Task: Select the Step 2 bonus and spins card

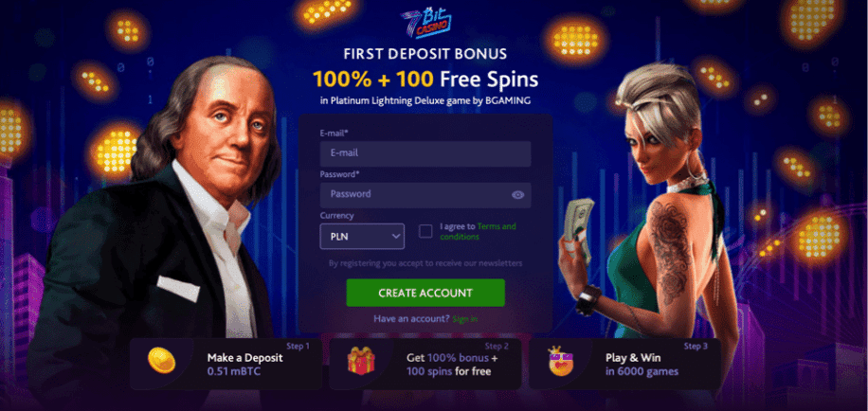Action: pyautogui.click(x=425, y=364)
